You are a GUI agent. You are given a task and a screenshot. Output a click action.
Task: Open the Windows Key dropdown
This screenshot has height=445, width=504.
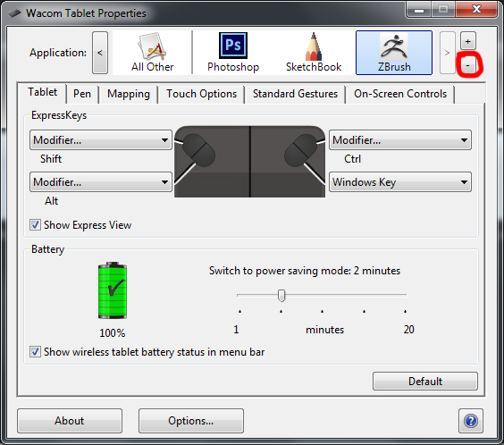coord(400,182)
